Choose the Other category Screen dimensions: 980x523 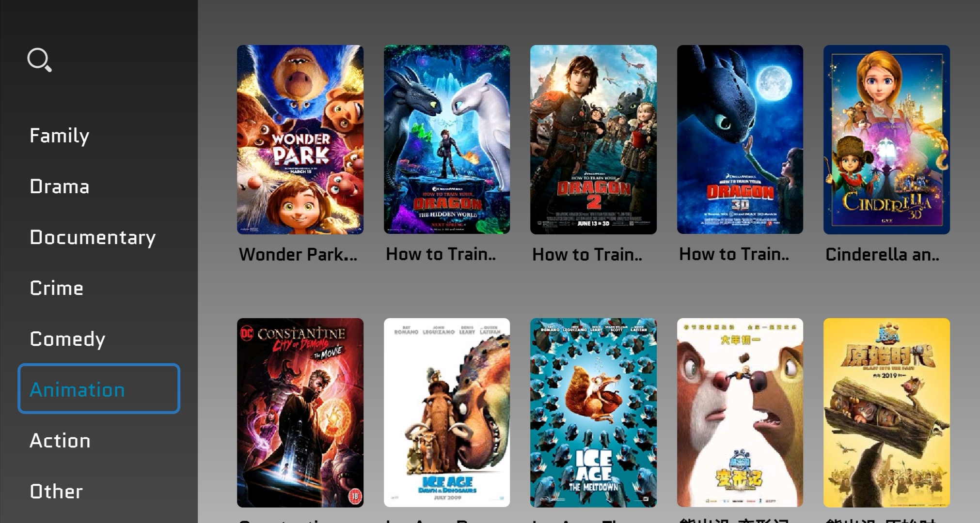pos(56,492)
